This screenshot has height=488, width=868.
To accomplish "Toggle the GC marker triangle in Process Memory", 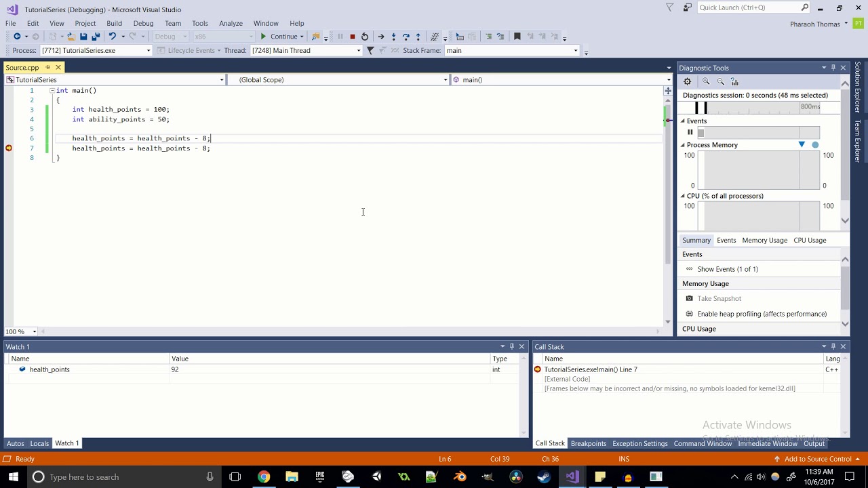I will click(802, 144).
